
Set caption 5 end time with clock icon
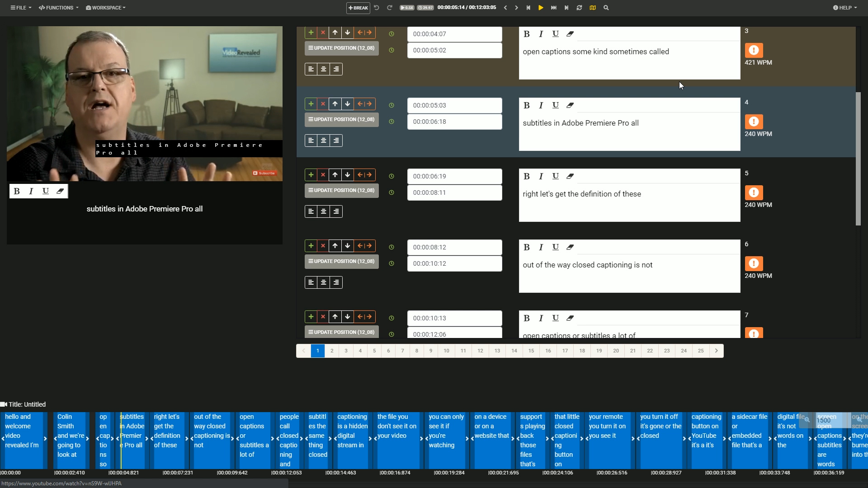point(392,192)
